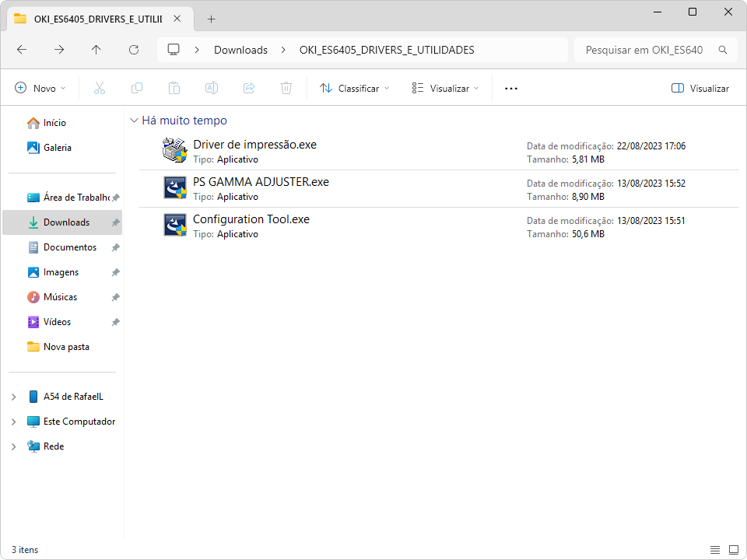Expand the A54 de RafaelL node

(14, 397)
